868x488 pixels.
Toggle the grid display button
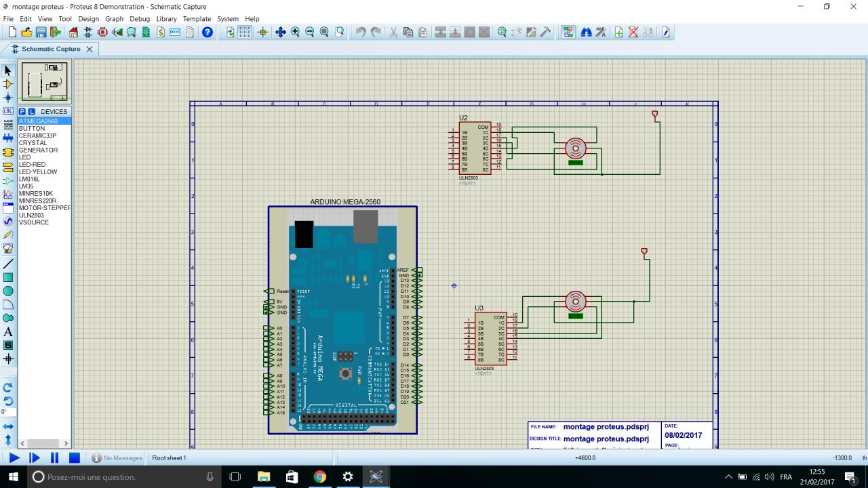[x=245, y=32]
